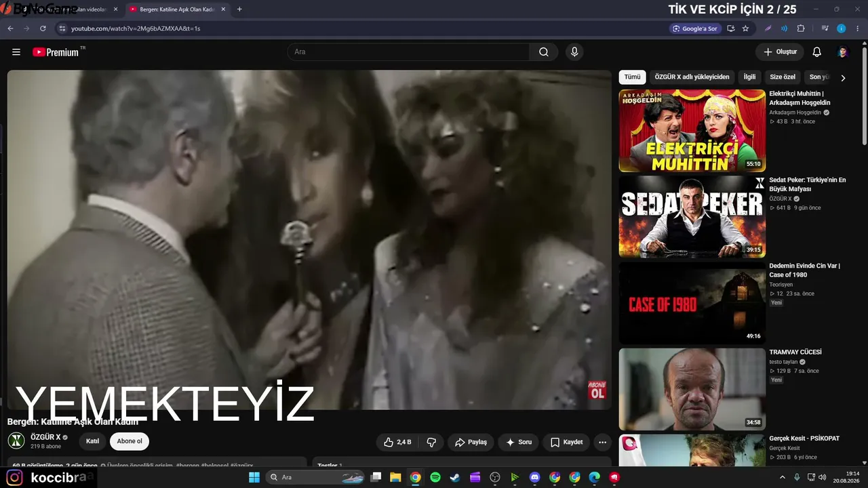Viewport: 868px width, 488px height.
Task: Open the ÖZGÜR X channel name link
Action: 45,437
